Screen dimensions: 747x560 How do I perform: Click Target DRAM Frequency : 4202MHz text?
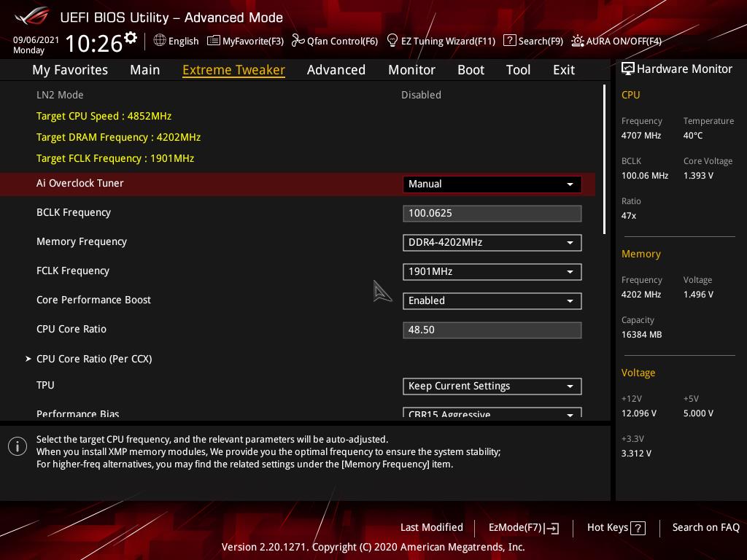119,137
